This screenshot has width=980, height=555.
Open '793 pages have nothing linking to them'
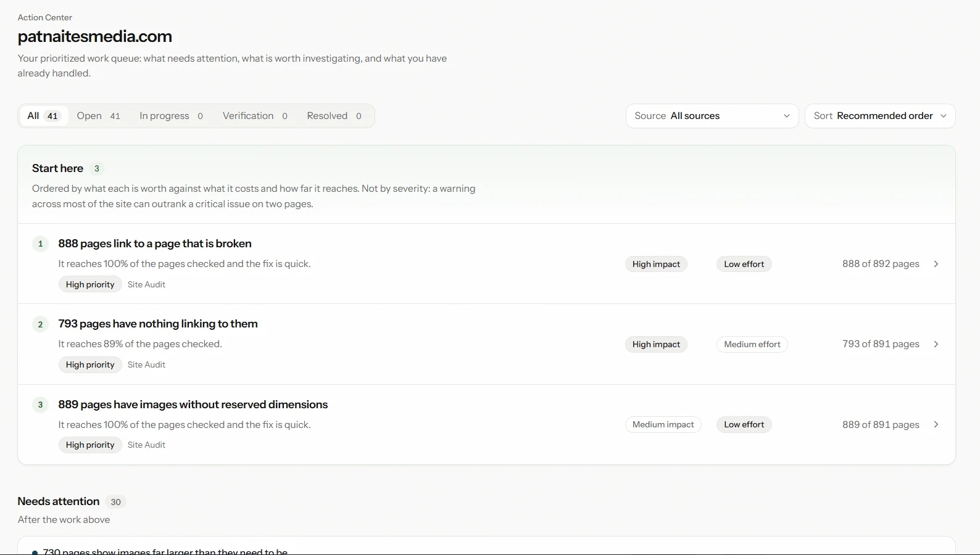click(x=158, y=324)
